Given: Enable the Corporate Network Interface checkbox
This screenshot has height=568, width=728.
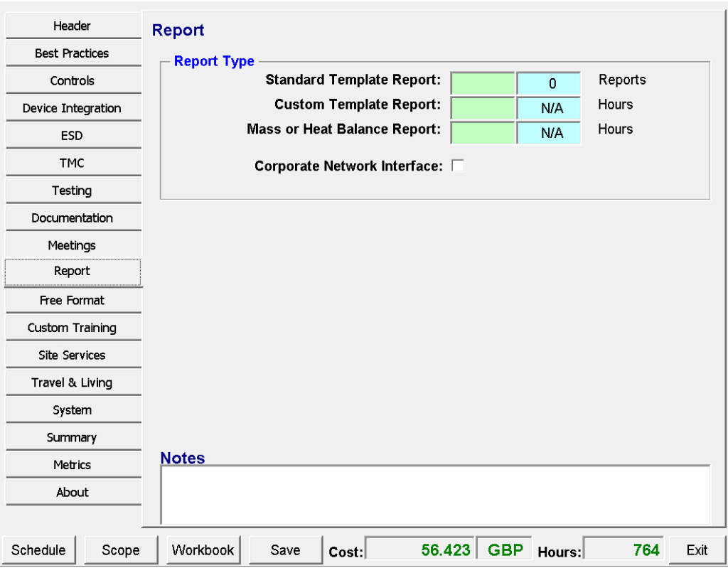Looking at the screenshot, I should (458, 166).
